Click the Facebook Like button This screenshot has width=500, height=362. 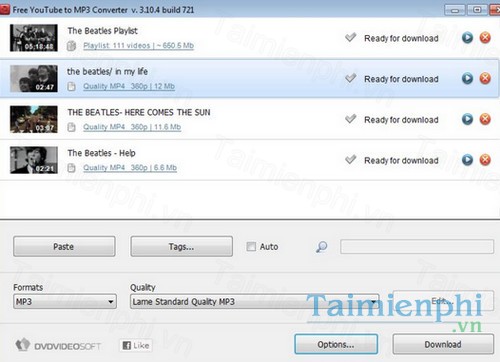pyautogui.click(x=136, y=345)
